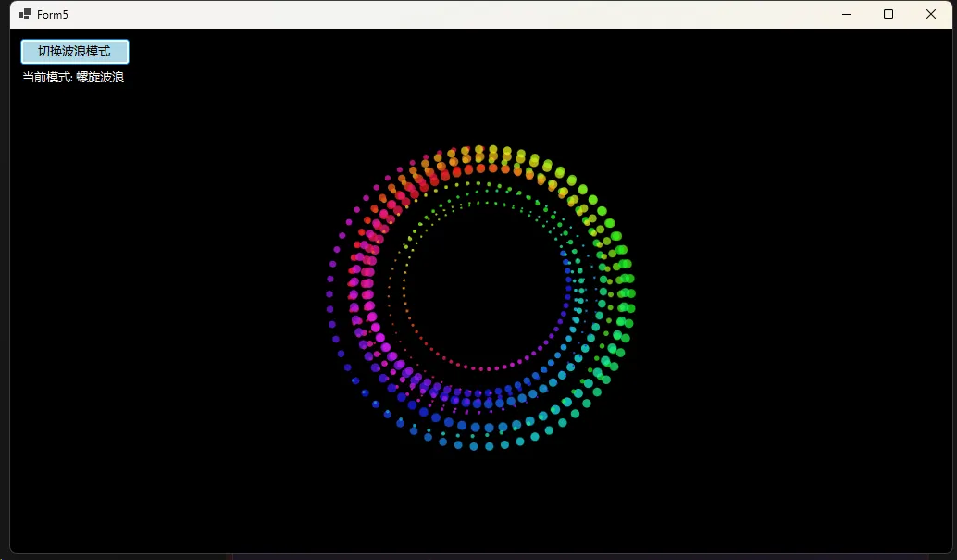Click the 当前模式: 螺旋波浪 label
Image resolution: width=957 pixels, height=560 pixels.
(x=73, y=78)
